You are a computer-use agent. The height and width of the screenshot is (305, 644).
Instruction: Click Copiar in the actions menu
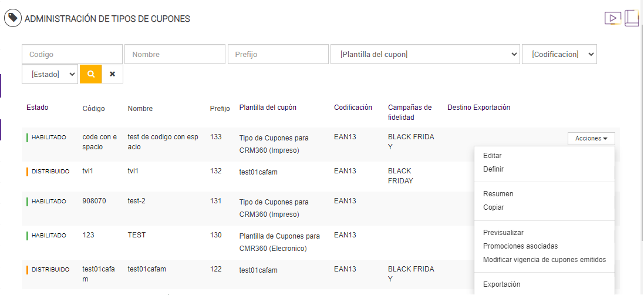(493, 207)
